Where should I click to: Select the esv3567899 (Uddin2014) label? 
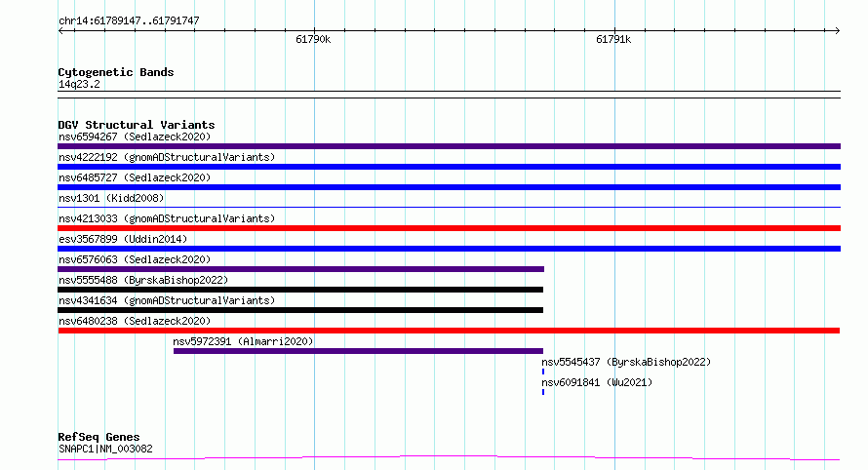coord(123,239)
